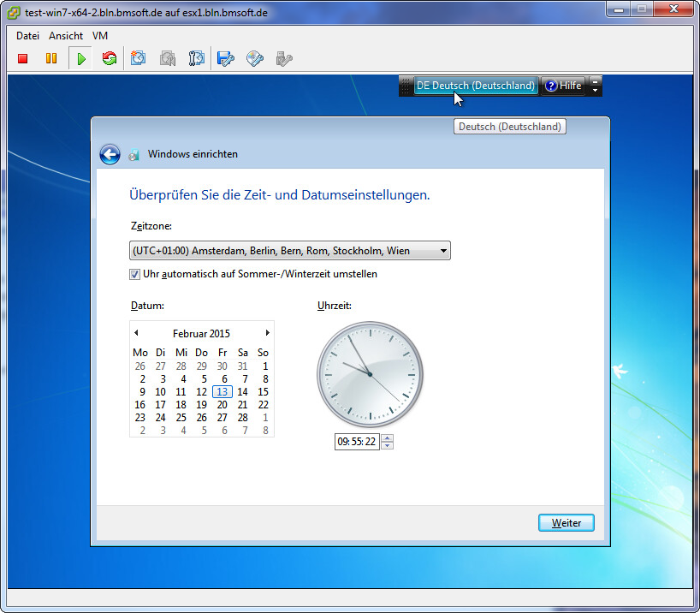Select February 18 in the calendar

click(x=181, y=405)
